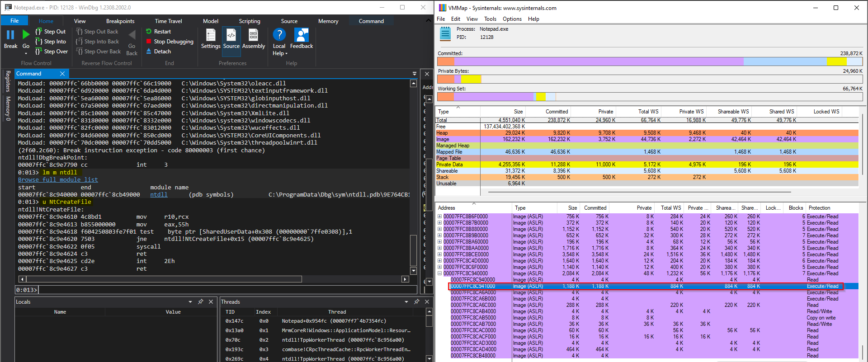Open the Threads panel dropdown arrow
Image resolution: width=868 pixels, height=362 pixels.
point(406,301)
